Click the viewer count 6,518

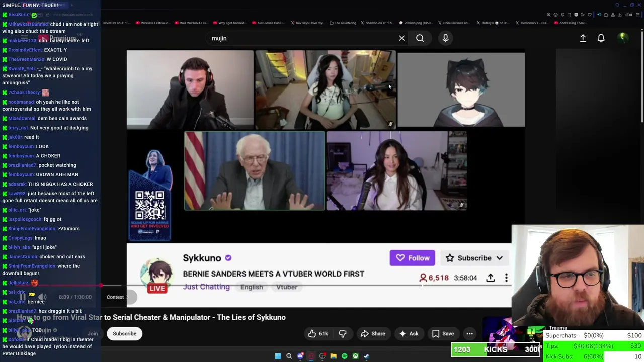point(434,278)
